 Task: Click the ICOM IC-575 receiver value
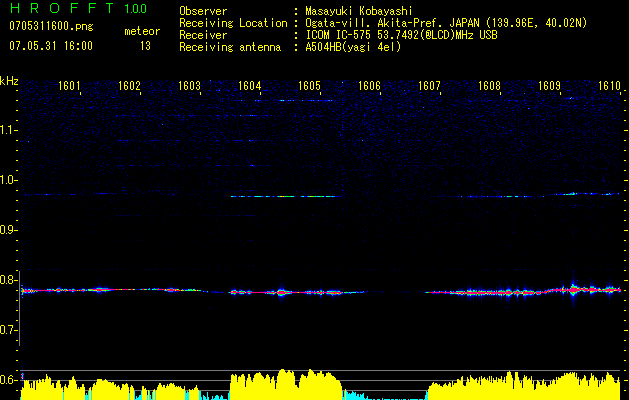click(401, 35)
